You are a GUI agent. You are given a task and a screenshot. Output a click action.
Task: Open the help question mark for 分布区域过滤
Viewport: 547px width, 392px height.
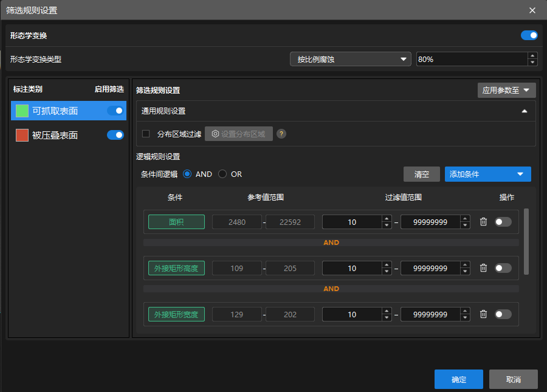(x=281, y=134)
